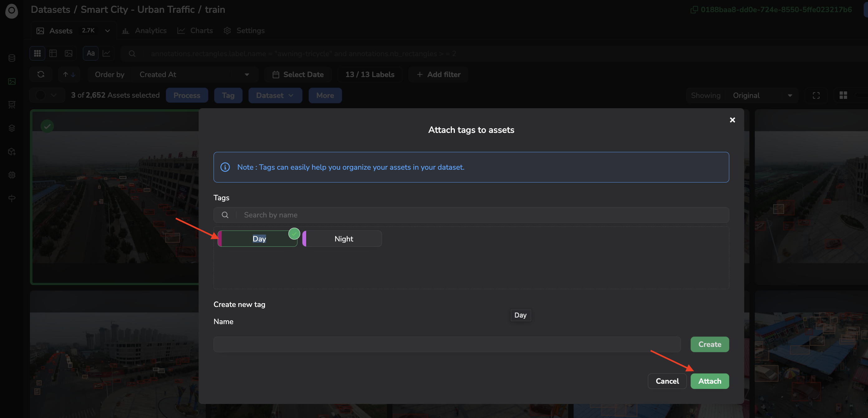Switch to the Analytics tab
This screenshot has height=418, width=868.
coord(144,31)
